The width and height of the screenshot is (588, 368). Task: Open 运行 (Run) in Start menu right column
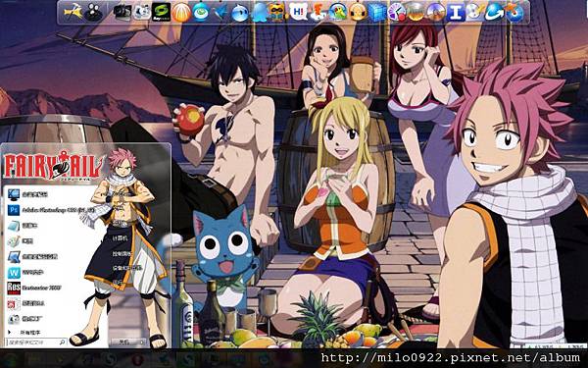[x=118, y=282]
